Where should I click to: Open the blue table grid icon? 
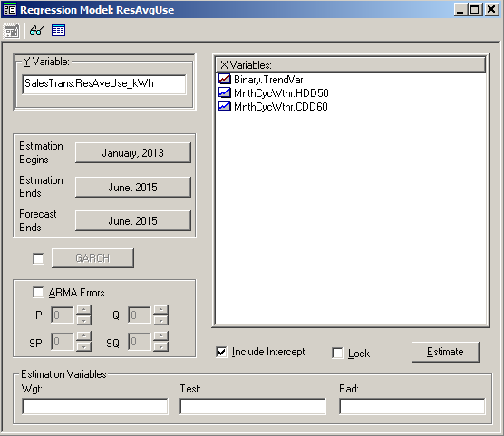coord(59,31)
